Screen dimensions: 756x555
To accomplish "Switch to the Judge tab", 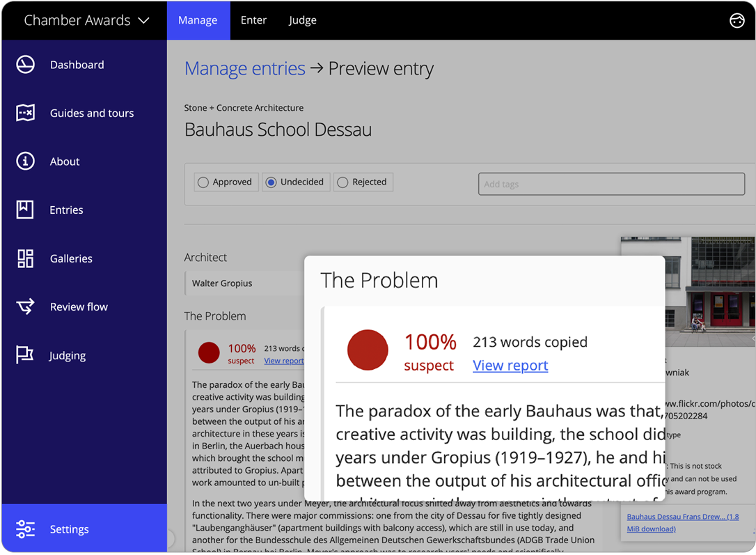I will pyautogui.click(x=302, y=20).
